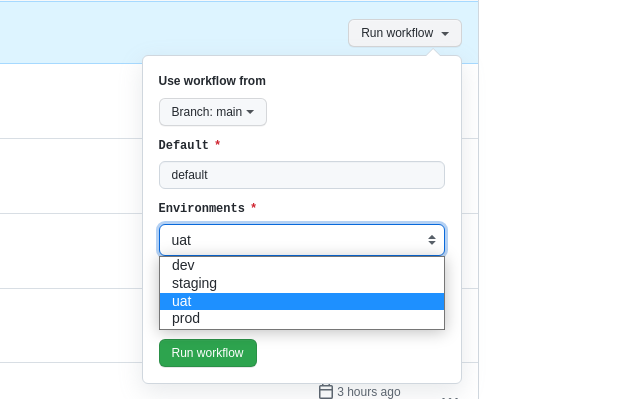Click the red asterisk next to Environments
This screenshot has height=399, width=629.
[x=254, y=207]
